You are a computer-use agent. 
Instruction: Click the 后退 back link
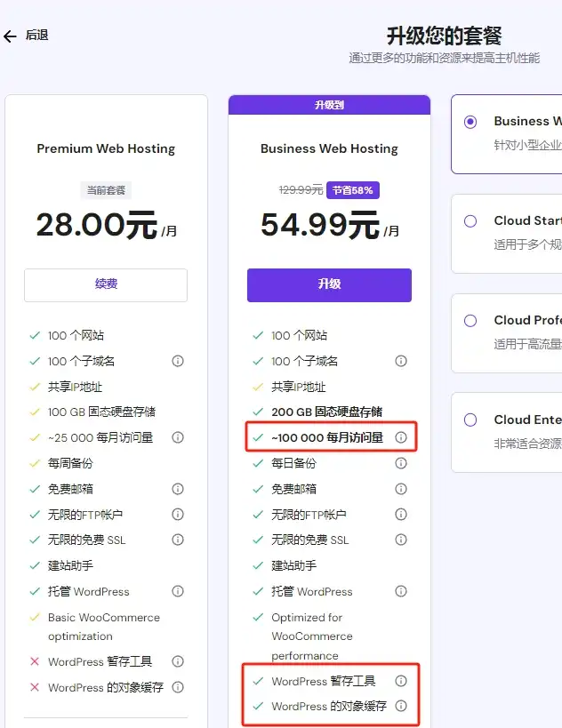tap(36, 36)
